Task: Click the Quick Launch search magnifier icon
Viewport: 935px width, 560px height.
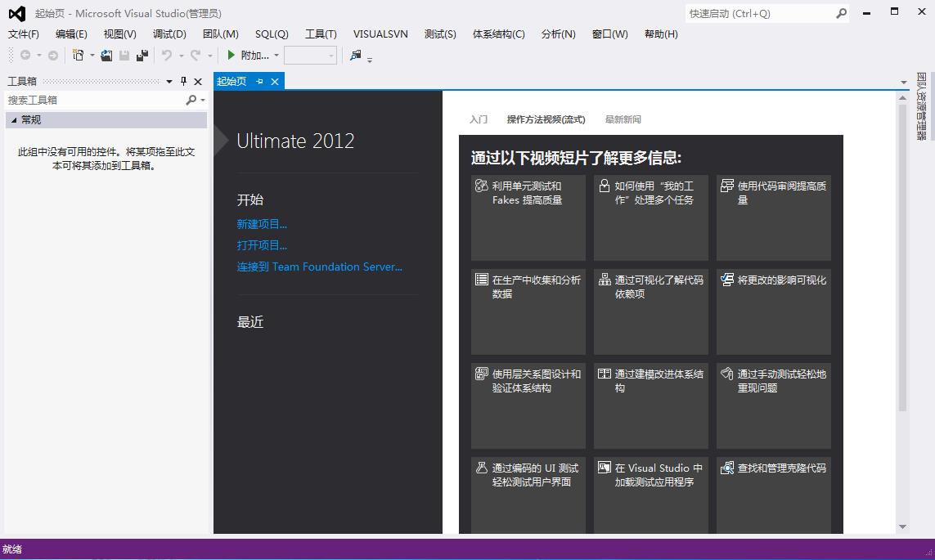Action: pos(842,13)
